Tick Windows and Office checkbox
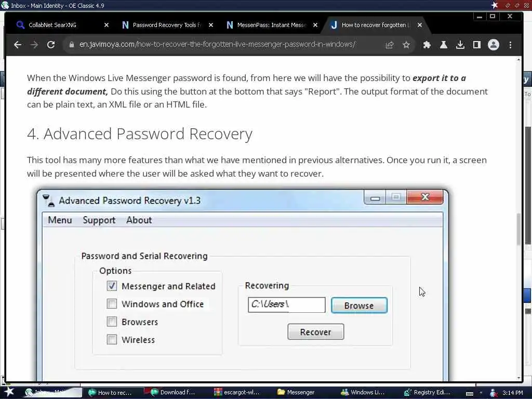Image resolution: width=532 pixels, height=399 pixels. pyautogui.click(x=112, y=303)
